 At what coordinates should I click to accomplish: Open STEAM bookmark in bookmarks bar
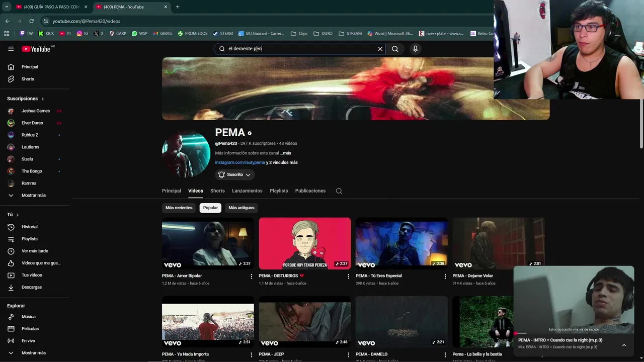pos(223,34)
